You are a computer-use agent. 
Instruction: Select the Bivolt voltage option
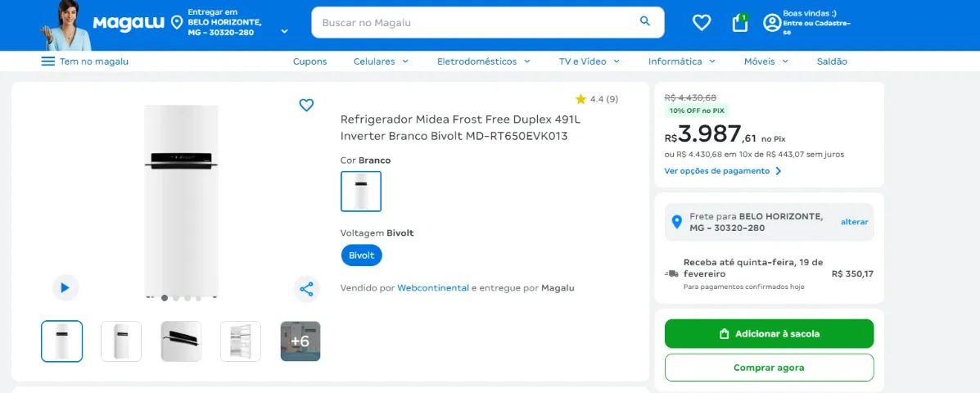click(361, 255)
